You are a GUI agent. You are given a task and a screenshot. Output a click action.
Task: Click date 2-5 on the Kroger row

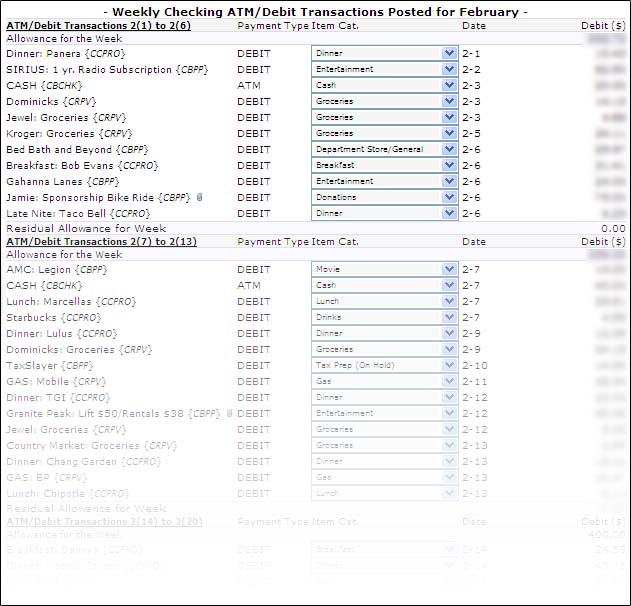coord(471,133)
